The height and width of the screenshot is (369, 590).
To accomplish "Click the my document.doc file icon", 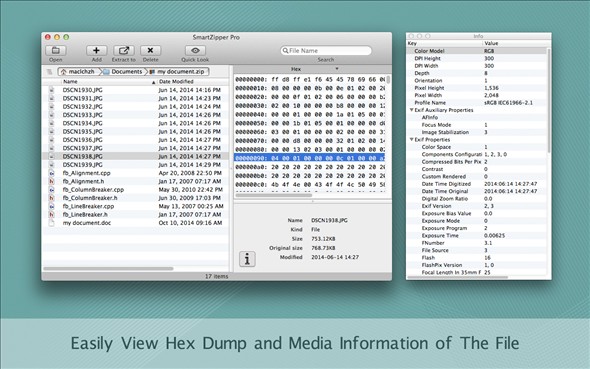I will click(x=52, y=223).
